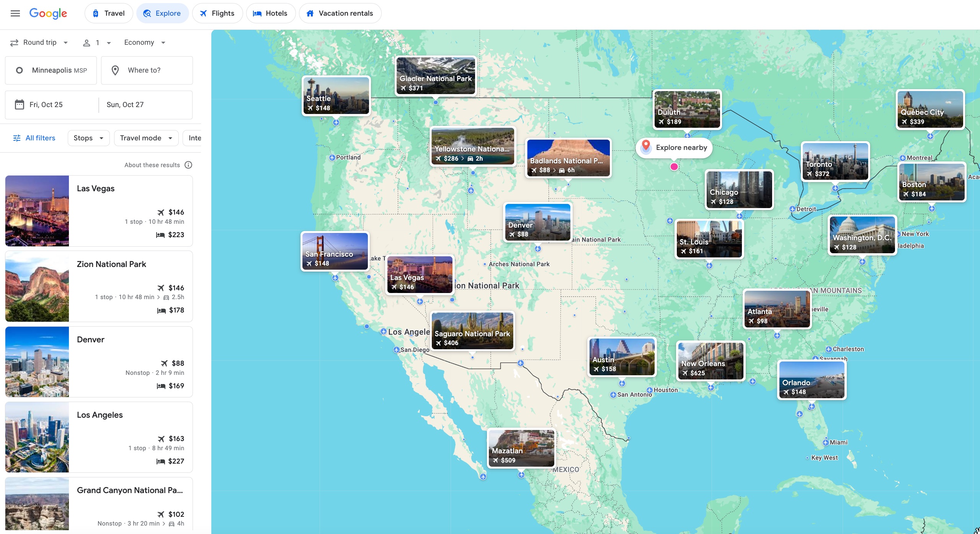Click the info icon beside About these results

tap(188, 165)
